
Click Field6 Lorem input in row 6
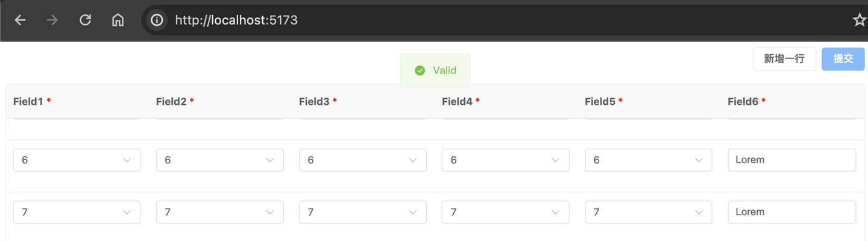(x=791, y=160)
